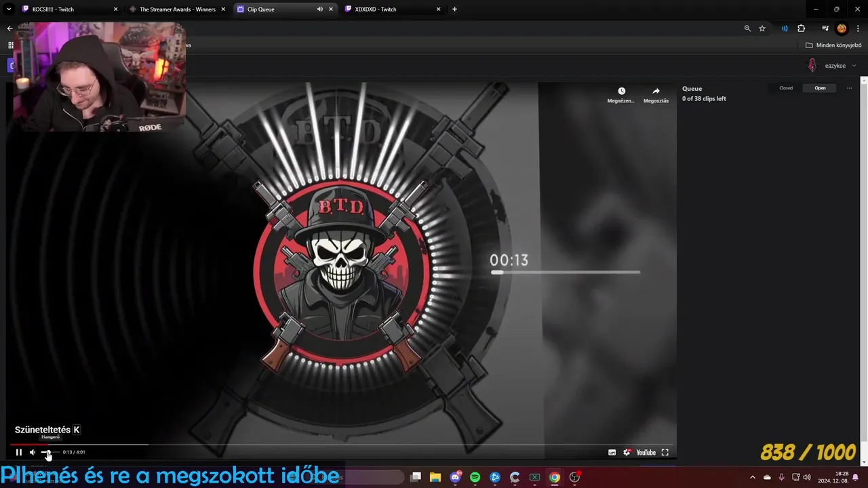Toggle subtitles in the video player
Screen dimensions: 868x488
tap(612, 452)
